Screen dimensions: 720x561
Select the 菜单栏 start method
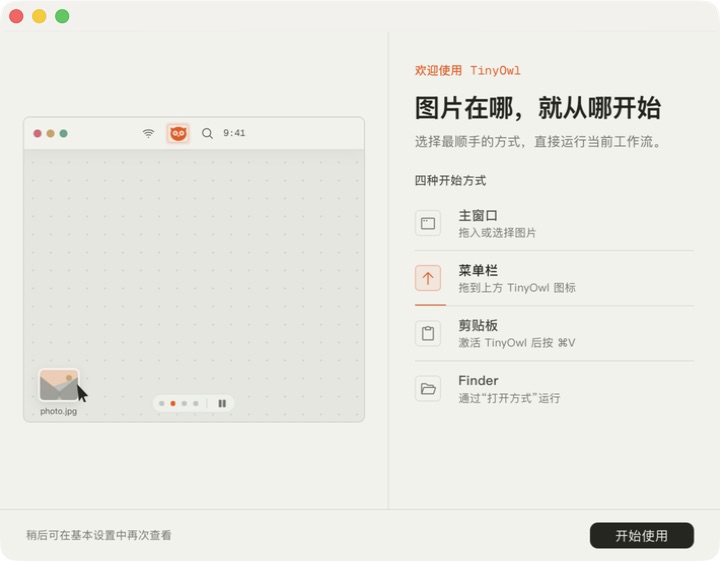point(554,279)
